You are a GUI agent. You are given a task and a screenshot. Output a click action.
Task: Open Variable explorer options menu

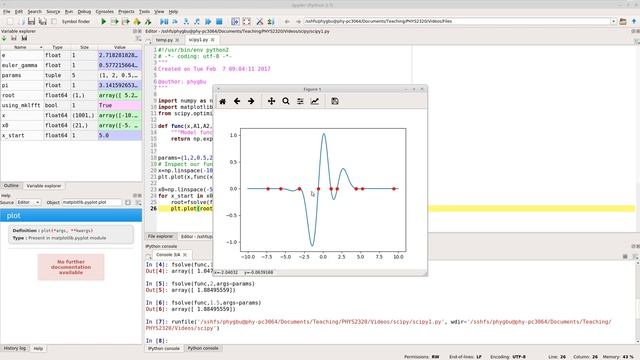tap(138, 38)
